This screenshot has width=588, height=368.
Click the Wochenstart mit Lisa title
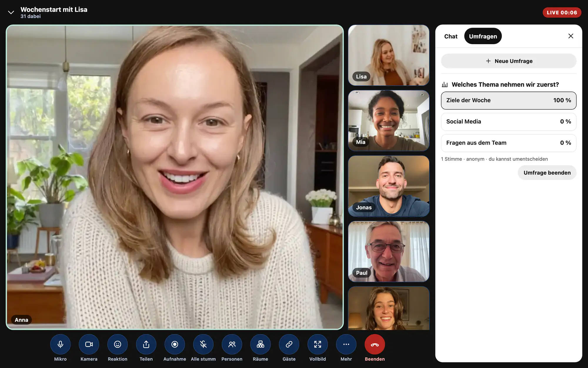tap(54, 9)
